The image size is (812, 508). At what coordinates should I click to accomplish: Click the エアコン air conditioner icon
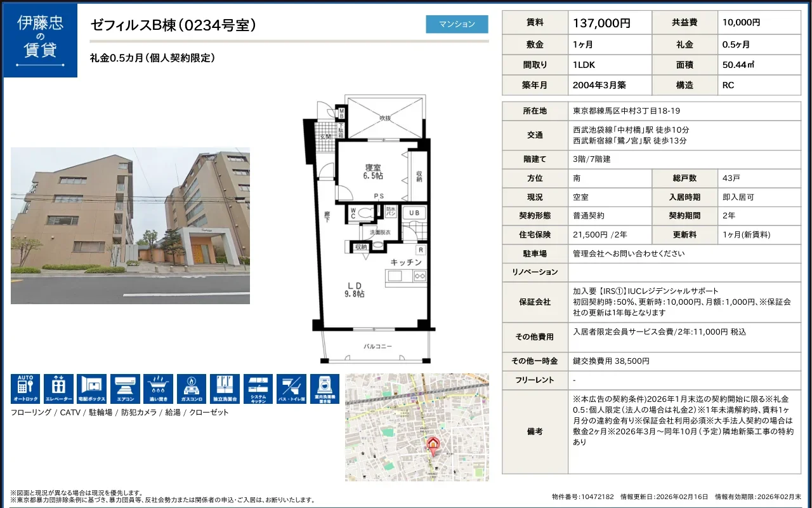(x=125, y=387)
